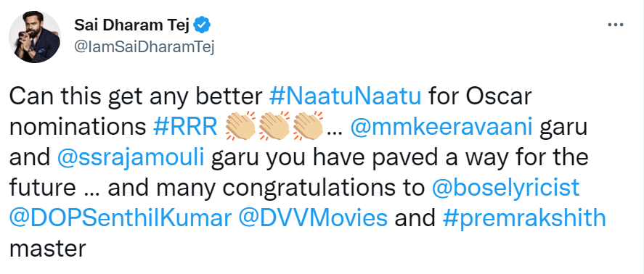The height and width of the screenshot is (274, 644).
Task: Click the word 'master' in the tweet
Action: click(47, 249)
